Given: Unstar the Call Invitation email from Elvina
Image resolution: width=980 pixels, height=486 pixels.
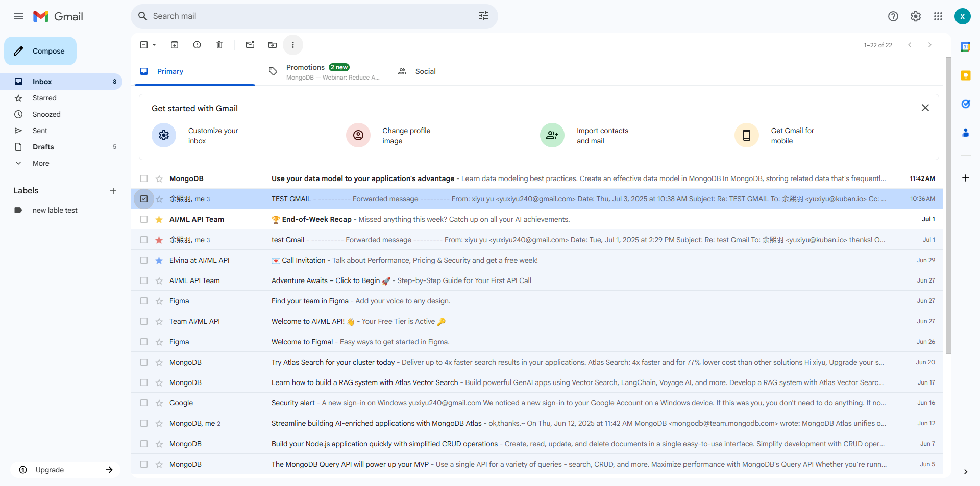Looking at the screenshot, I should pos(159,260).
